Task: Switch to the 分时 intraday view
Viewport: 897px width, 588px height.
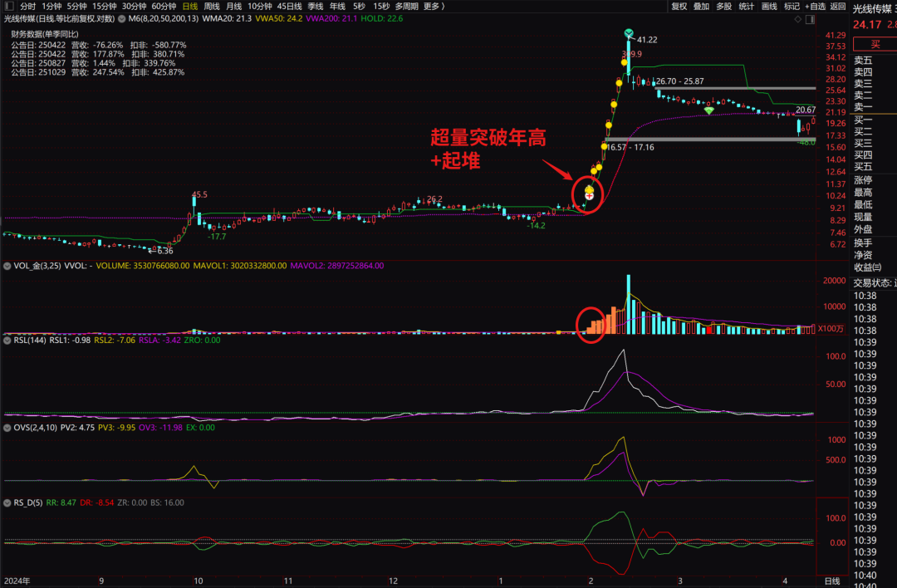Action: (27, 7)
